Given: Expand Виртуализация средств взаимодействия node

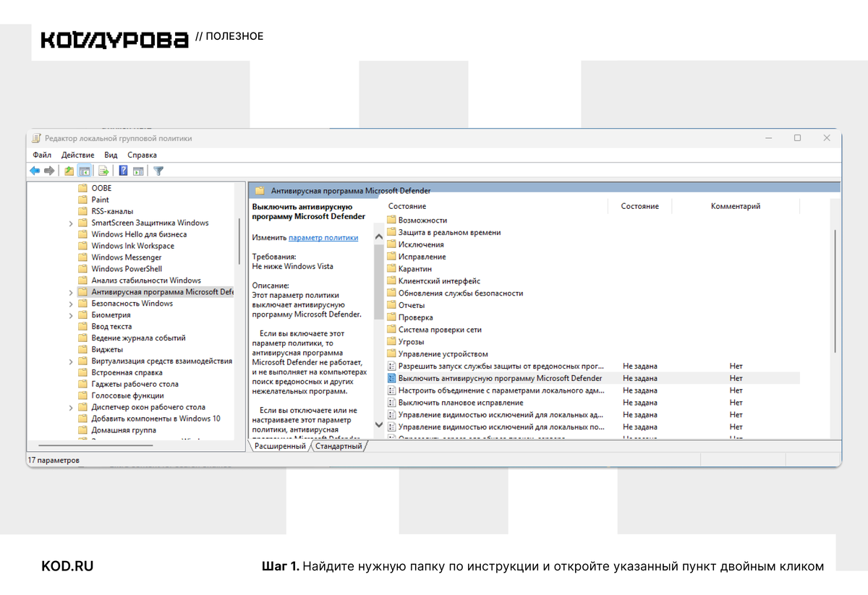Looking at the screenshot, I should point(71,361).
